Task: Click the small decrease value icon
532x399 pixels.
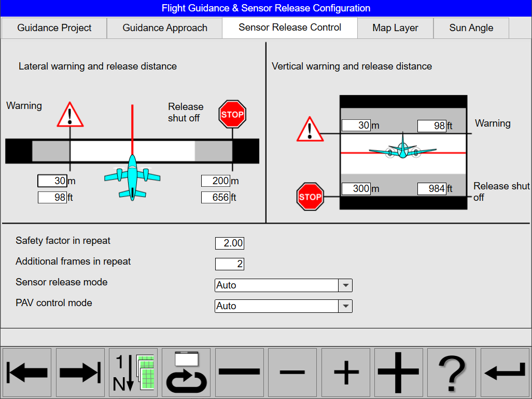Action: point(292,373)
